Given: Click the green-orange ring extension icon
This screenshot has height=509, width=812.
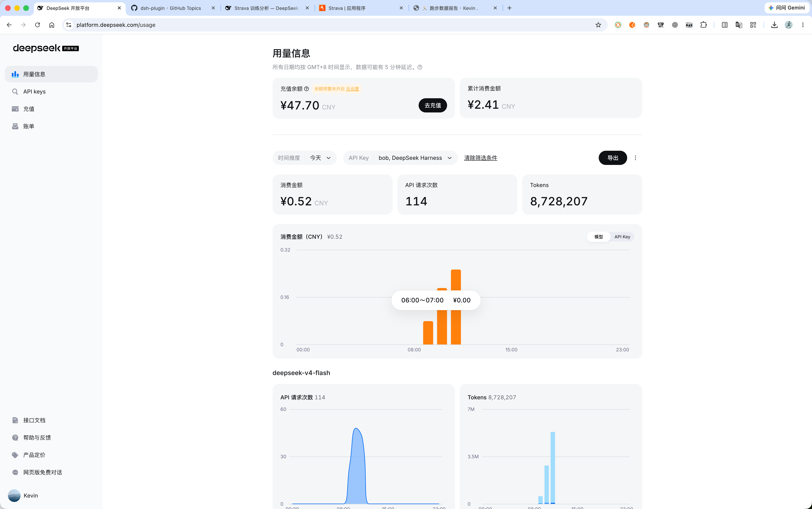Looking at the screenshot, I should (618, 25).
